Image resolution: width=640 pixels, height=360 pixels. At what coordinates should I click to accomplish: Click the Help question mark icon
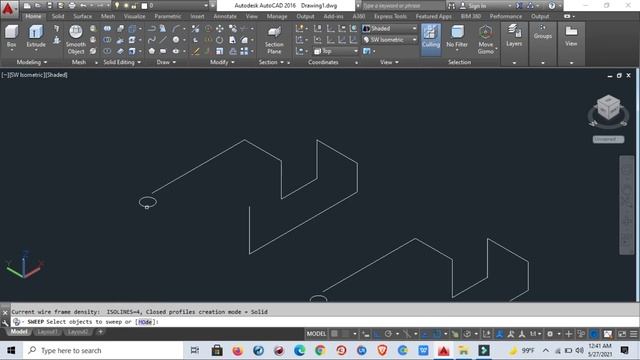(x=552, y=6)
